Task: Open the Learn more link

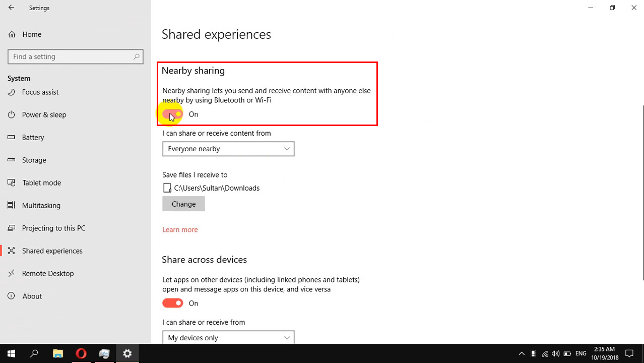Action: click(180, 229)
